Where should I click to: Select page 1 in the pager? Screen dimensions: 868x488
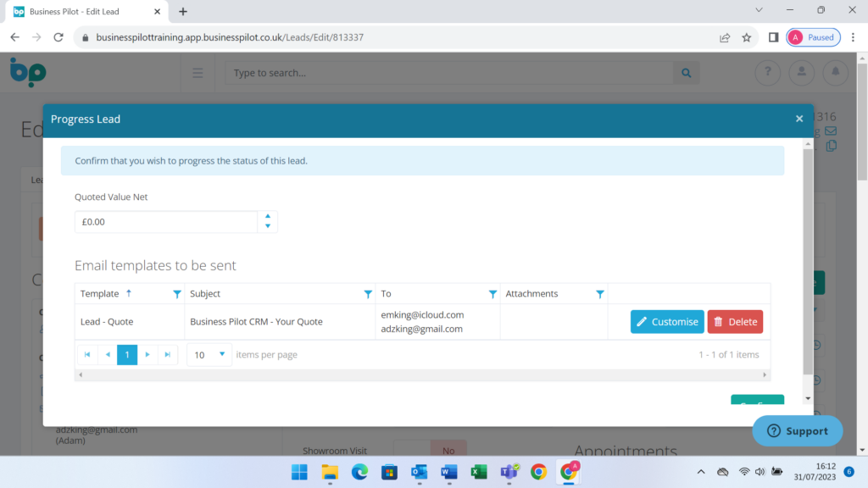coord(127,354)
